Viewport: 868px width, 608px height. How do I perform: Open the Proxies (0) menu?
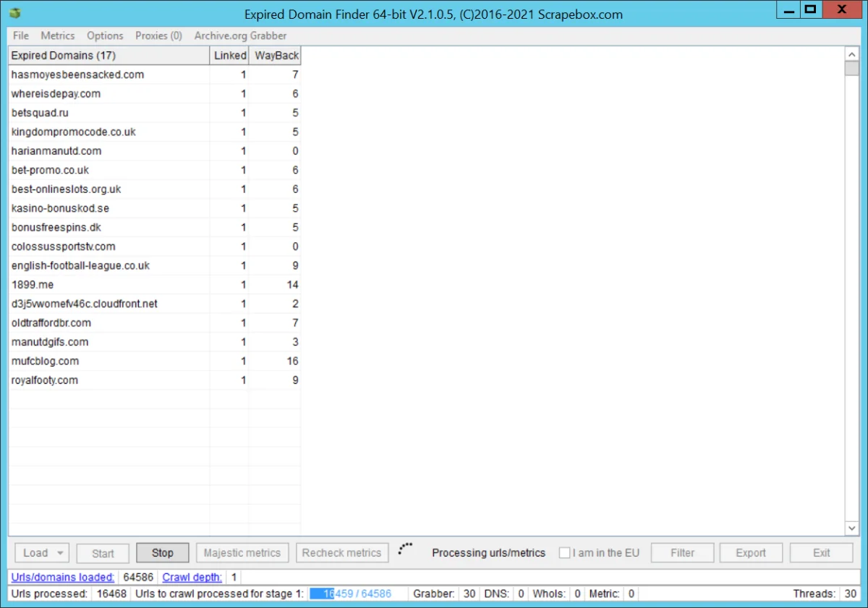pos(158,35)
